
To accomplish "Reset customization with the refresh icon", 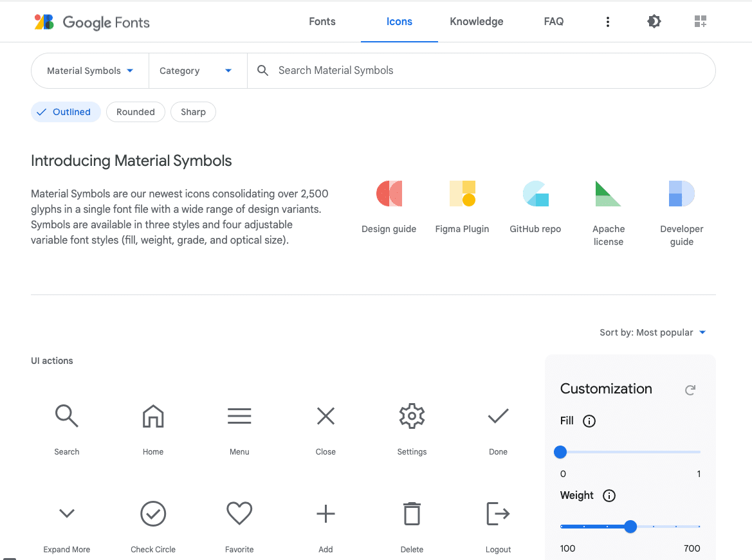I will click(x=690, y=390).
